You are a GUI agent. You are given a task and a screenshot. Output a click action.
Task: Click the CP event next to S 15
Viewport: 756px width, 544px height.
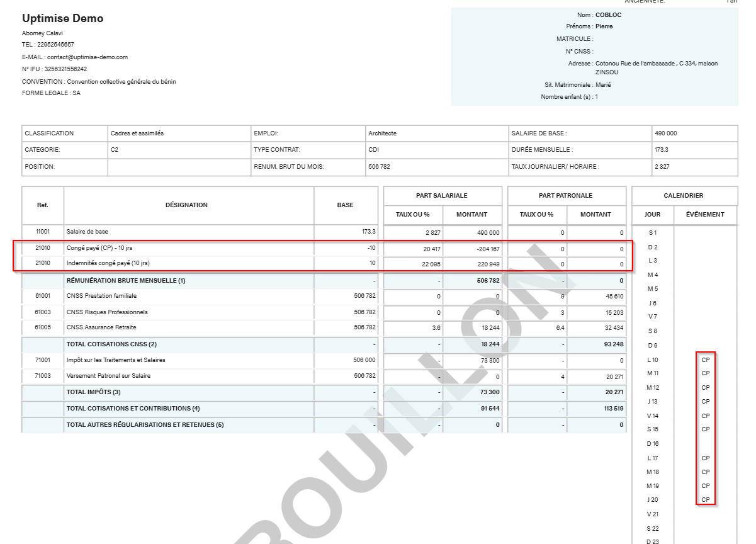[x=706, y=429]
